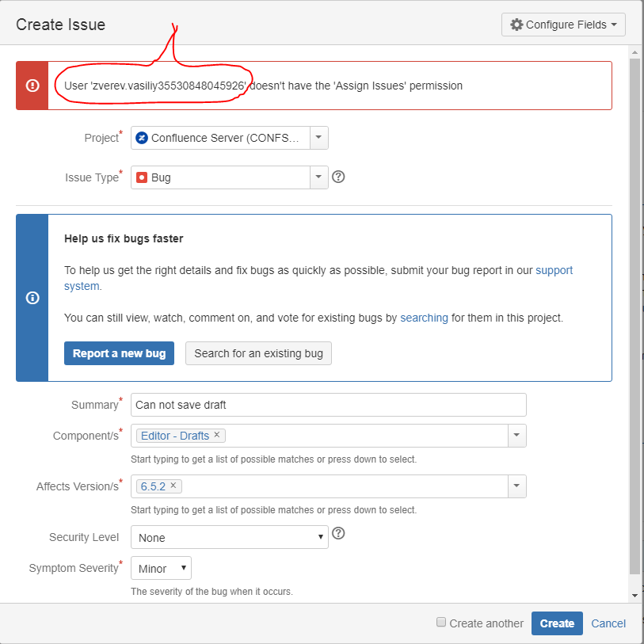Click the Confluence project icon

[x=142, y=138]
